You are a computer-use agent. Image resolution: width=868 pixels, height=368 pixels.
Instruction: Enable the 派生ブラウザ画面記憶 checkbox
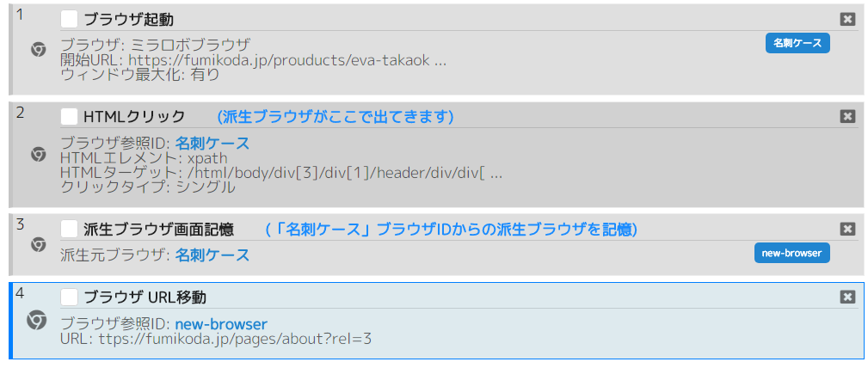[70, 229]
